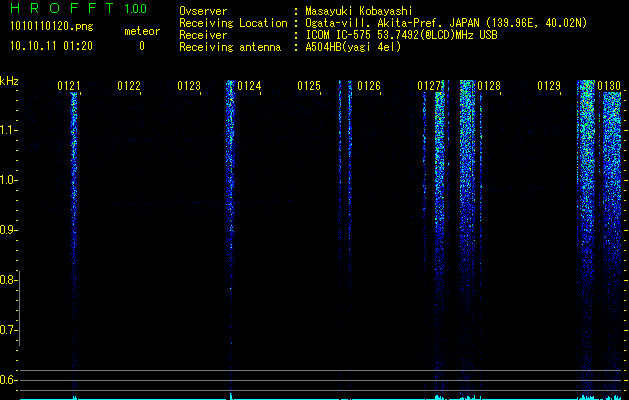This screenshot has width=629, height=400.
Task: Click the 0122 time marker
Action: [x=129, y=86]
